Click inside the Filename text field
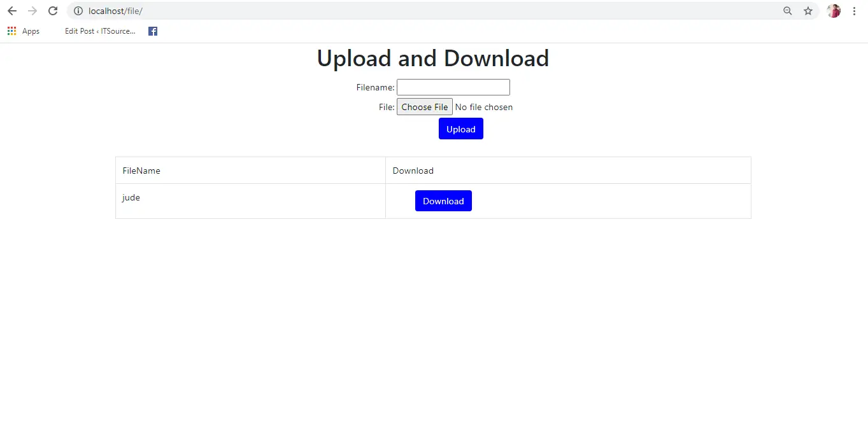The height and width of the screenshot is (441, 868). (453, 87)
